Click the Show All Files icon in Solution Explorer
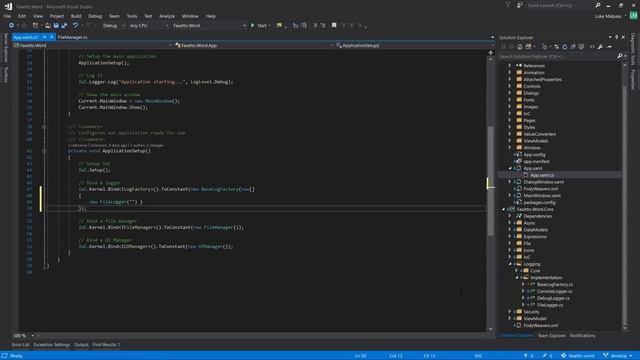640x360 pixels. point(581,47)
